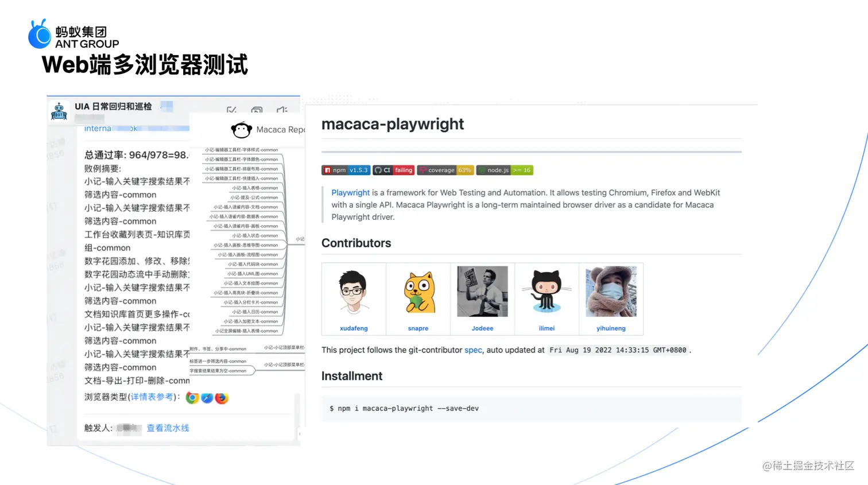Screen dimensions: 868x485
Task: Open the 详情表参考 link
Action: click(152, 397)
